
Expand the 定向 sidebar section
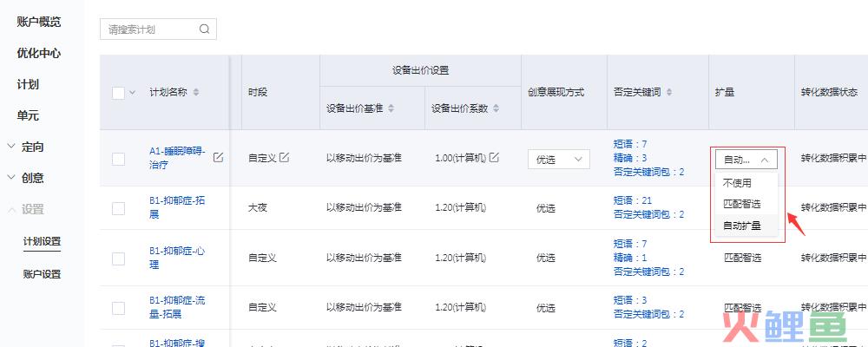(x=32, y=147)
